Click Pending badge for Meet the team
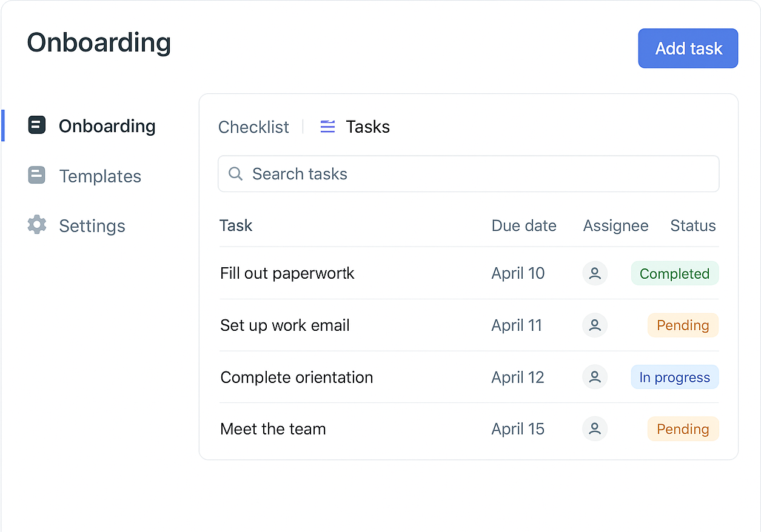Viewport: 761px width, 532px height. click(683, 429)
